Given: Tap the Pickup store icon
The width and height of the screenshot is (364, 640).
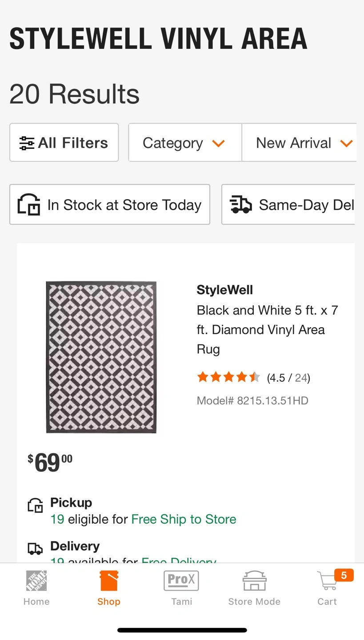Looking at the screenshot, I should pos(36,506).
